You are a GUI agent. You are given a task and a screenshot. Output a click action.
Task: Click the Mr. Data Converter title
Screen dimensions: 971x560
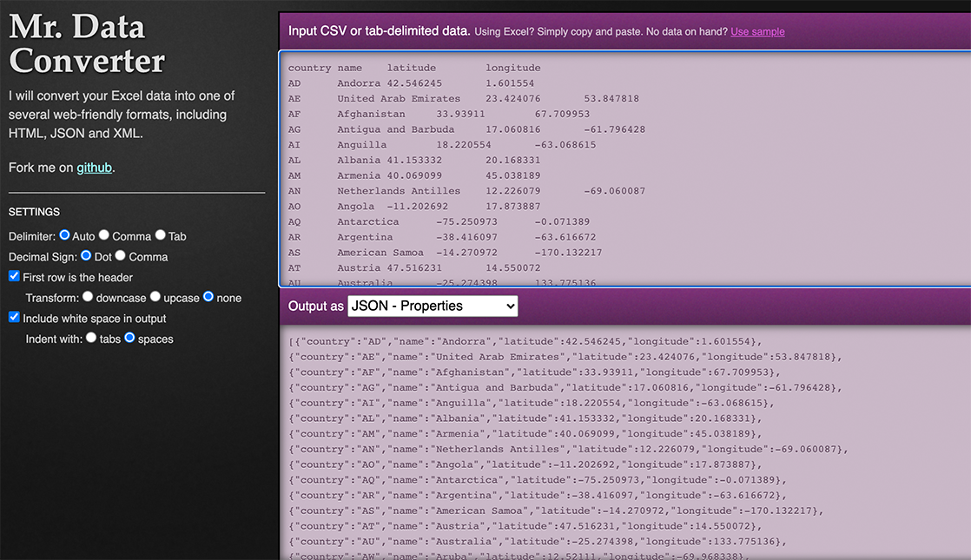(x=87, y=44)
